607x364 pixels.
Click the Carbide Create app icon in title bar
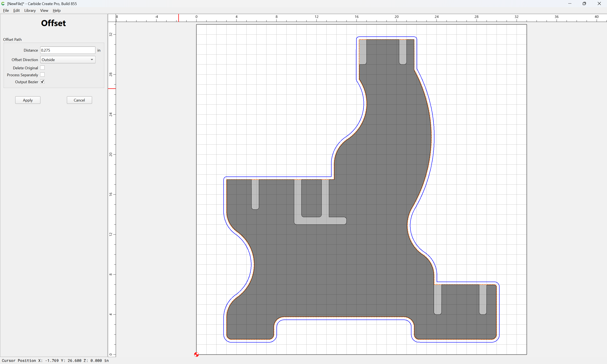[x=3, y=4]
